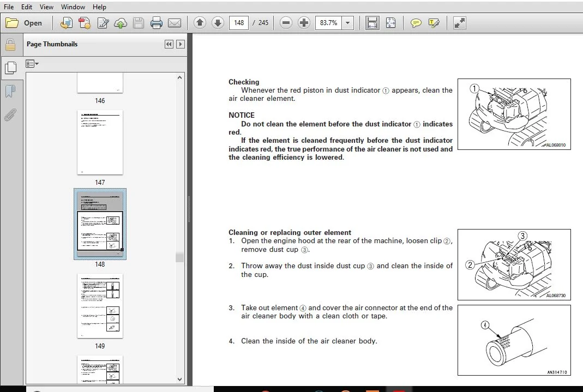Click the Open file button
583x392 pixels.
(x=24, y=23)
